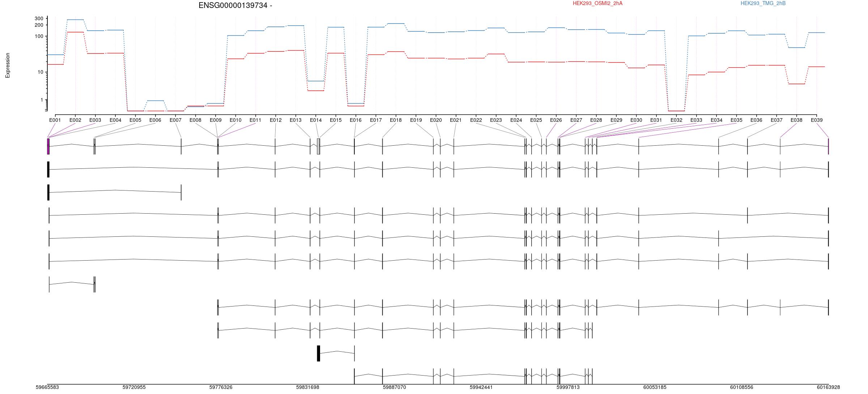Click exon label E029
This screenshot has width=868, height=394.
pos(616,120)
